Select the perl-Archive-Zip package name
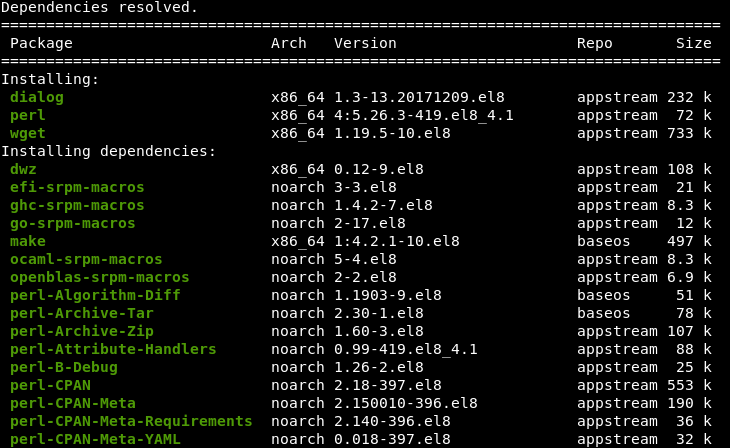The height and width of the screenshot is (448, 730). 81,332
